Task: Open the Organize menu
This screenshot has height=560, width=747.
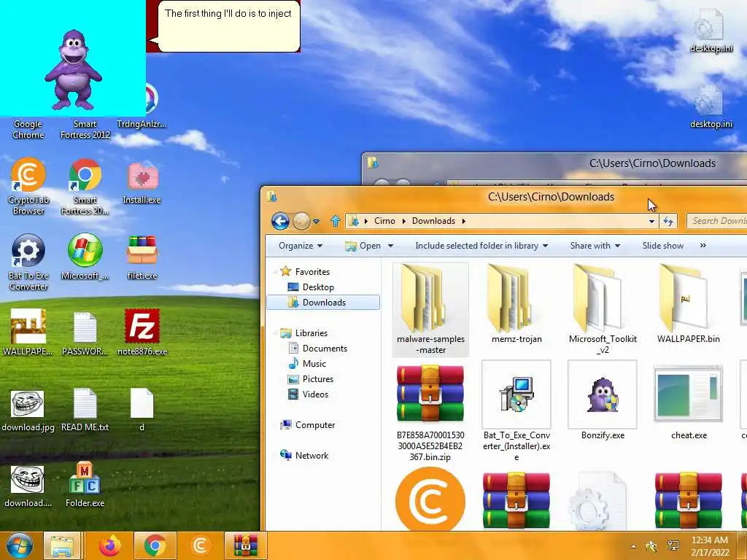Action: click(300, 246)
